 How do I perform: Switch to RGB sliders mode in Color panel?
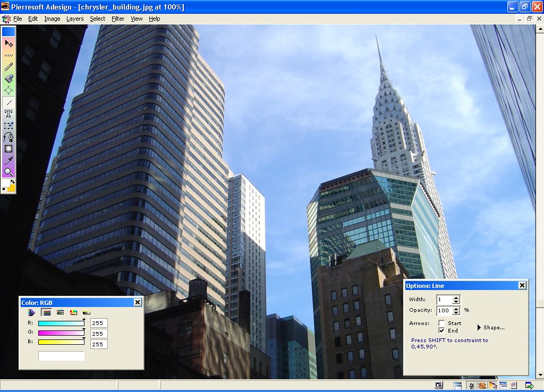[46, 312]
